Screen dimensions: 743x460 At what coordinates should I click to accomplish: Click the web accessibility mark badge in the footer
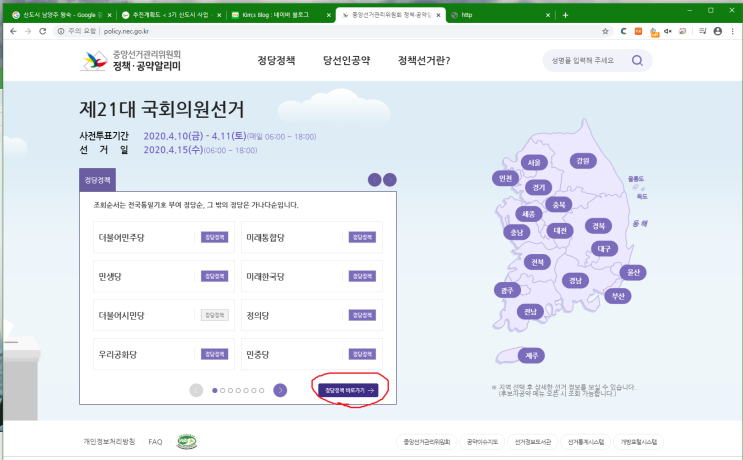187,442
